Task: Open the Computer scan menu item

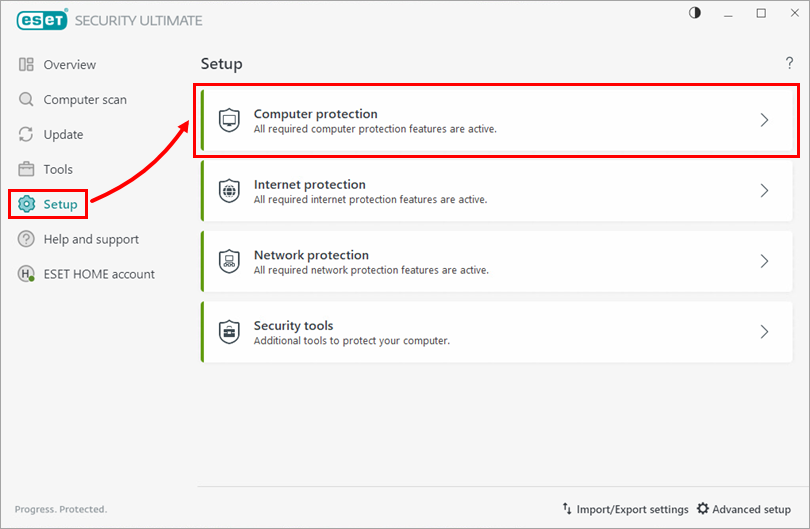Action: [x=84, y=100]
